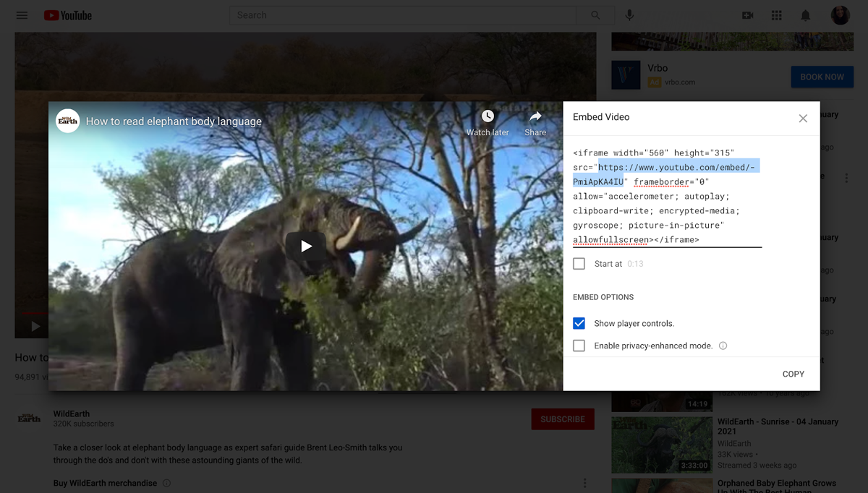The height and width of the screenshot is (493, 868).
Task: Open the hamburger guide menu
Action: click(x=22, y=15)
